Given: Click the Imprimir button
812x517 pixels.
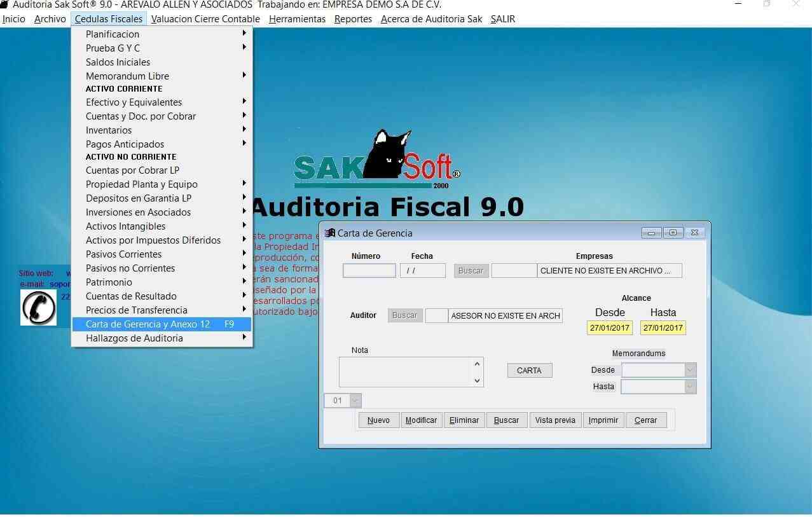Looking at the screenshot, I should click(x=603, y=420).
